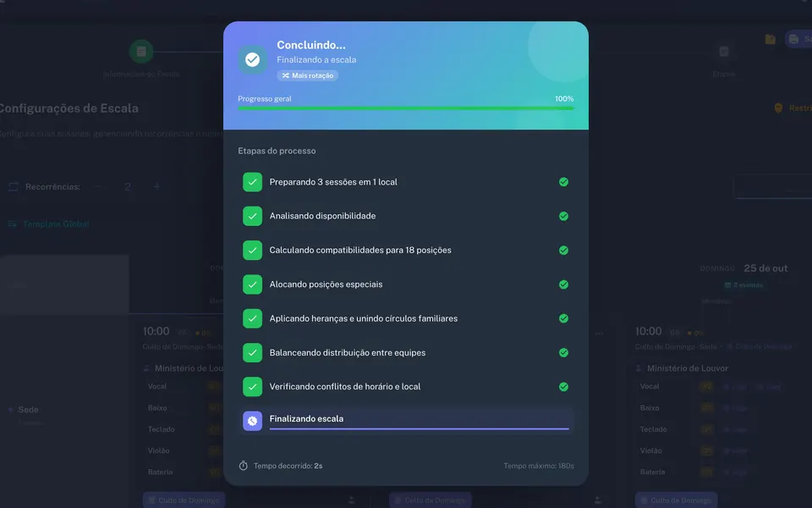Click the purple spinner icon beside Finalizando escala

coord(252,421)
